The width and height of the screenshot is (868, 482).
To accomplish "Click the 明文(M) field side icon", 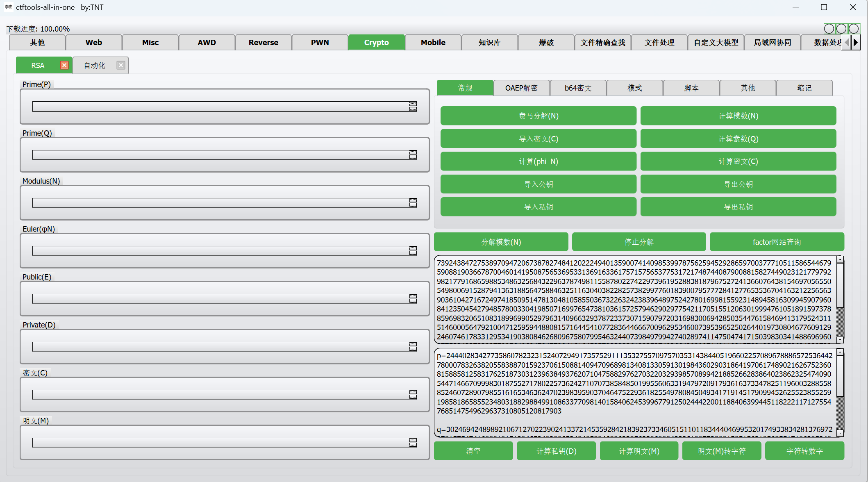I will (x=413, y=442).
